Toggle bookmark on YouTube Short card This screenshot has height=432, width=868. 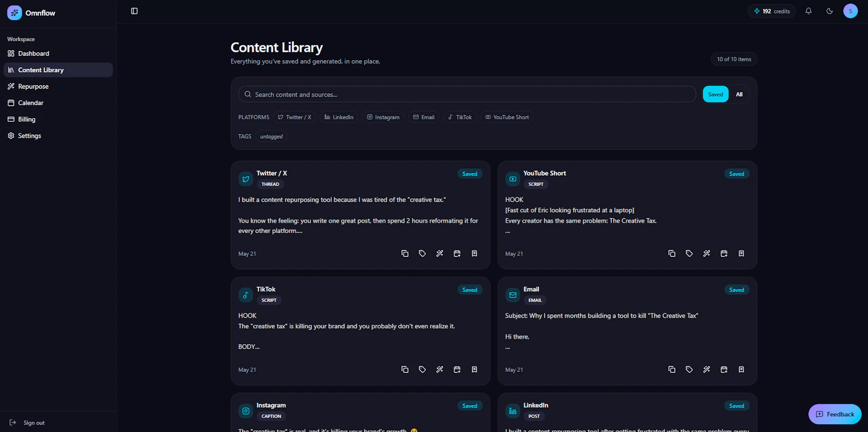pyautogui.click(x=741, y=254)
